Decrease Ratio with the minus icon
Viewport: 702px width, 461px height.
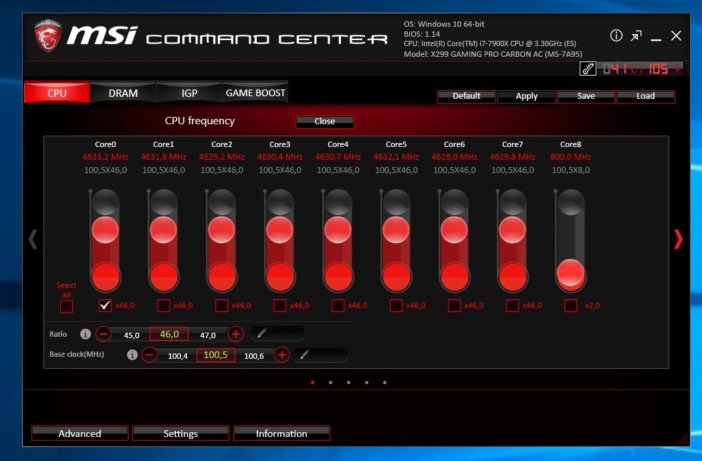coord(103,334)
